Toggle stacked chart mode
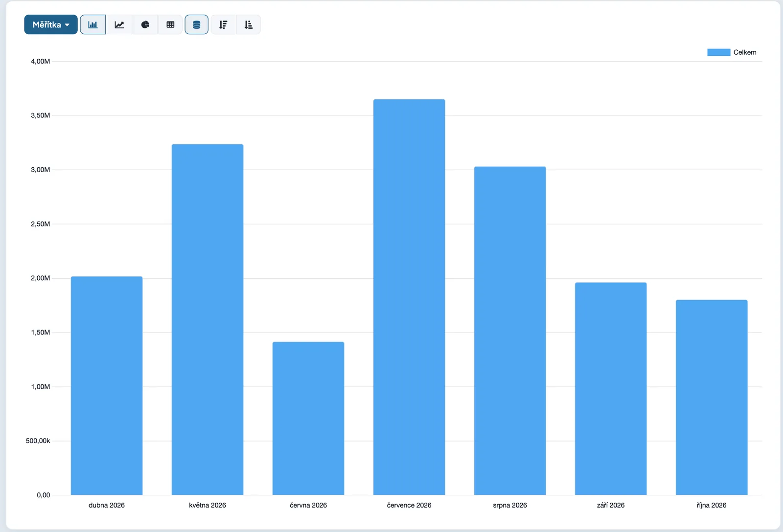783x532 pixels. click(197, 24)
